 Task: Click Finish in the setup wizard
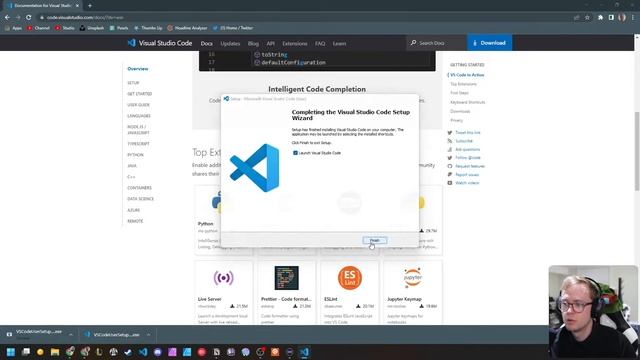[375, 240]
